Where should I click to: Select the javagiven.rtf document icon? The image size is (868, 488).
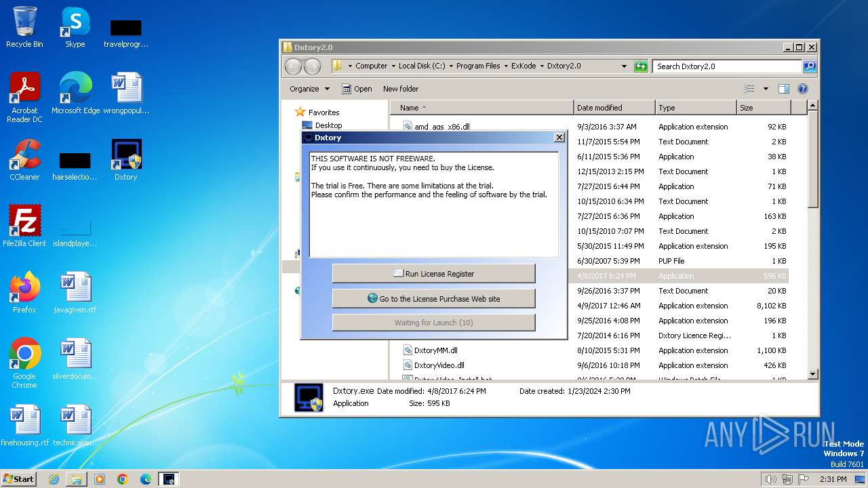coord(75,293)
